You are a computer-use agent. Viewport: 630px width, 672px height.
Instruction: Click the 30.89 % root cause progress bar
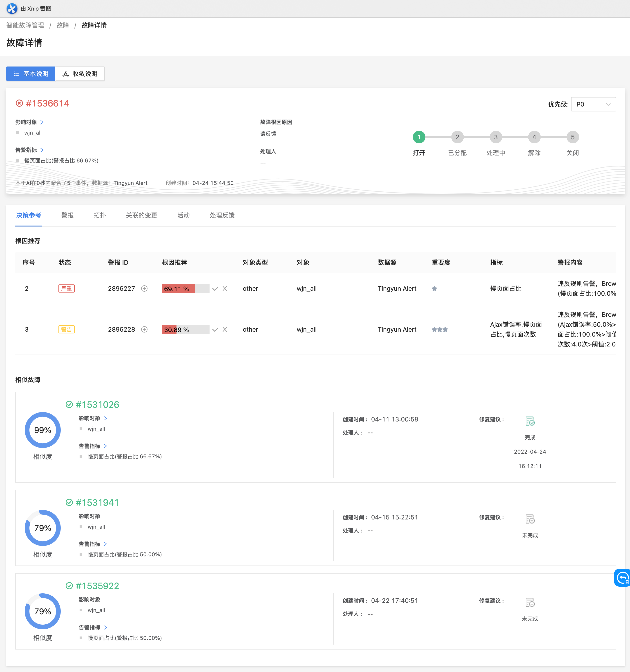click(x=185, y=329)
